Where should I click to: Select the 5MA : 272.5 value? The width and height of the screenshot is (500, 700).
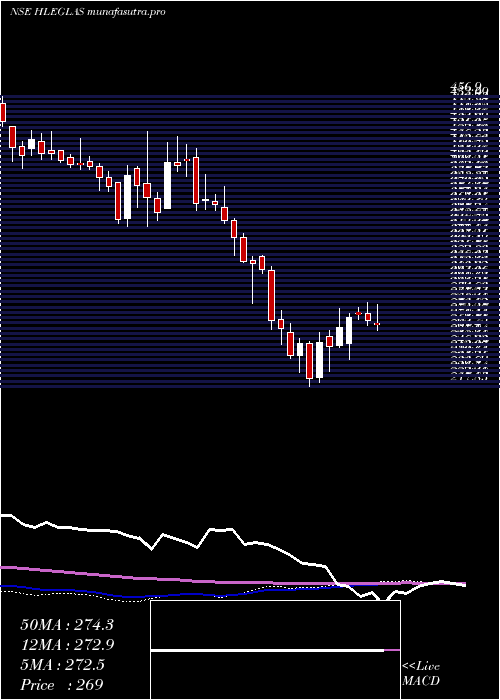62,665
